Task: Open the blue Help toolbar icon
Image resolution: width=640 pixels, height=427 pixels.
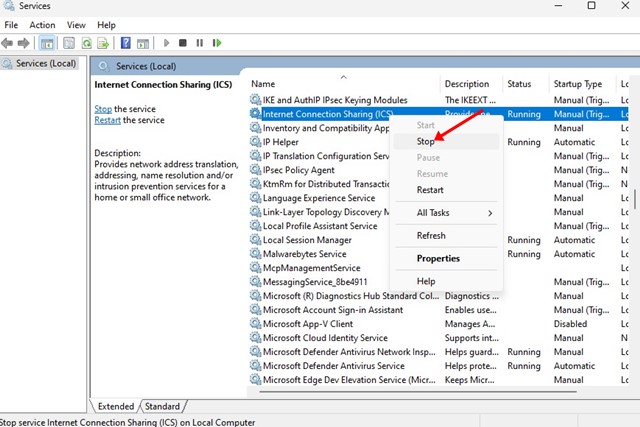Action: (126, 43)
